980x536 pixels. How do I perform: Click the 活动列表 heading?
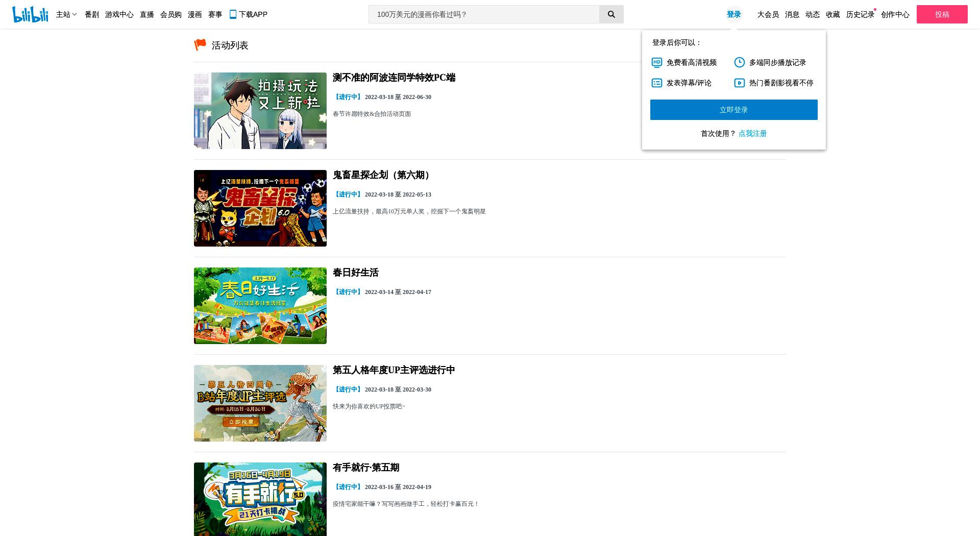pyautogui.click(x=230, y=45)
